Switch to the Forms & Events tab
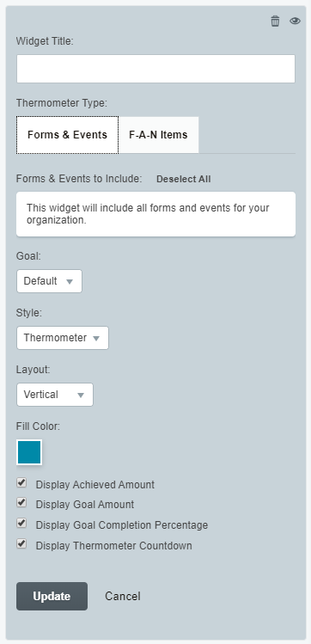 (x=67, y=135)
